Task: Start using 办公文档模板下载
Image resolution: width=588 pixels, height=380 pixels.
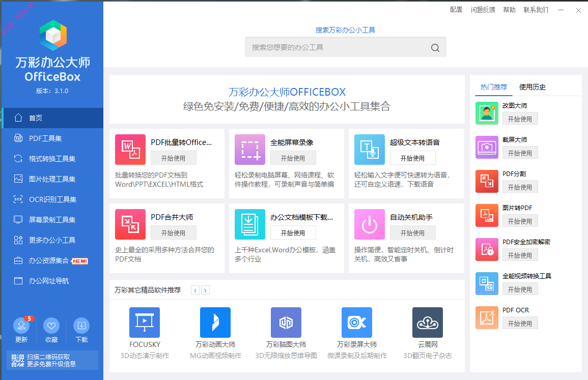Action: coord(293,232)
